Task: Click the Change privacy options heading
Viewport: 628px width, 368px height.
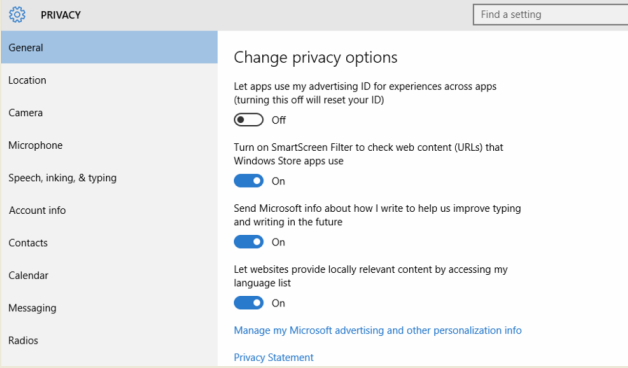Action: (316, 58)
